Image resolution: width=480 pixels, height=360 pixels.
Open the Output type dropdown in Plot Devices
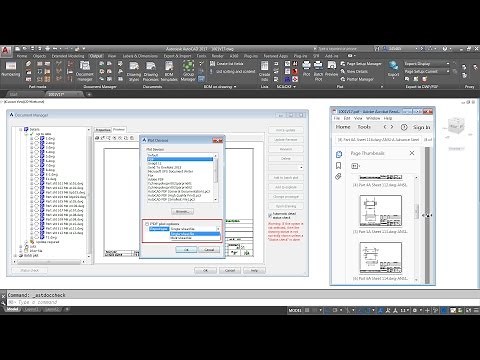coord(218,229)
